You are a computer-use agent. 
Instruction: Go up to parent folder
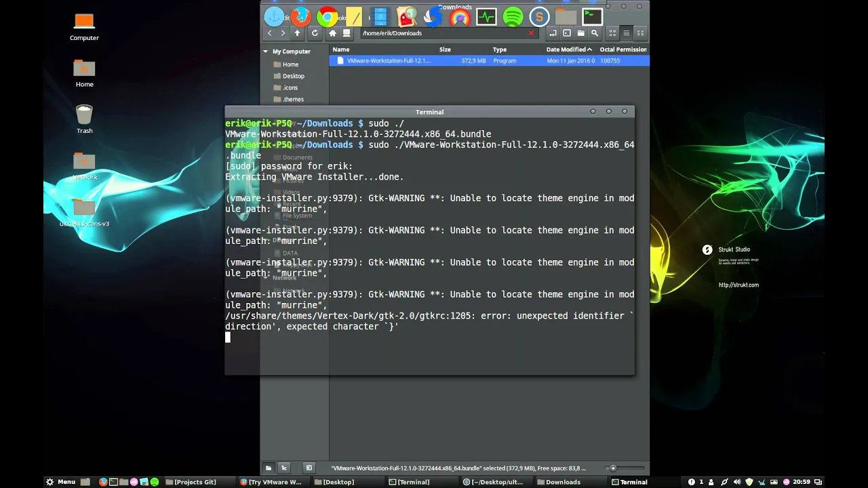click(297, 33)
